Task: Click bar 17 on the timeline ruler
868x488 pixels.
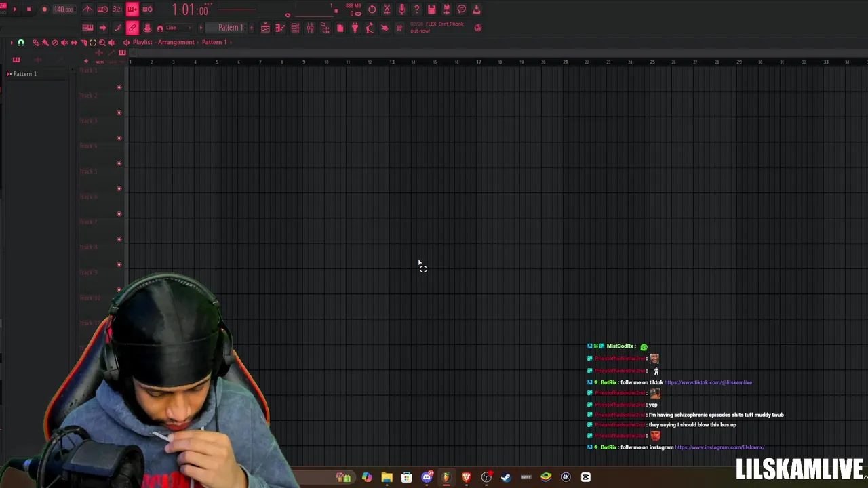Action: click(479, 62)
